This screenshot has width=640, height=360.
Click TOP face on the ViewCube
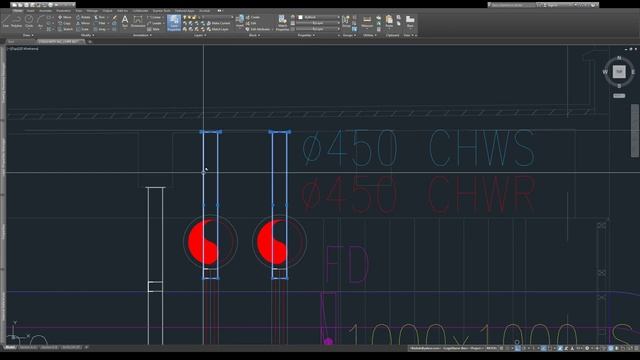point(619,72)
